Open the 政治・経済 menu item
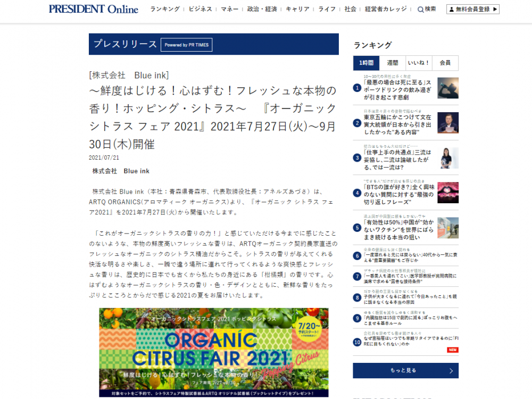 pos(262,9)
